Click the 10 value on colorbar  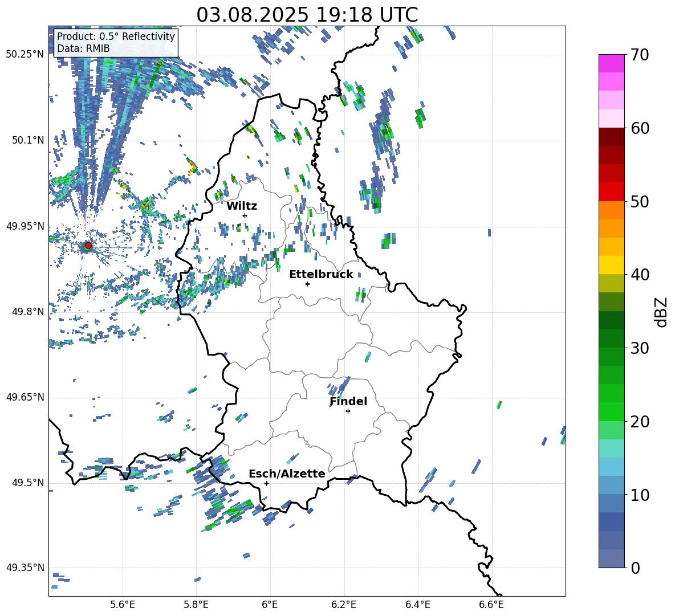click(x=640, y=495)
